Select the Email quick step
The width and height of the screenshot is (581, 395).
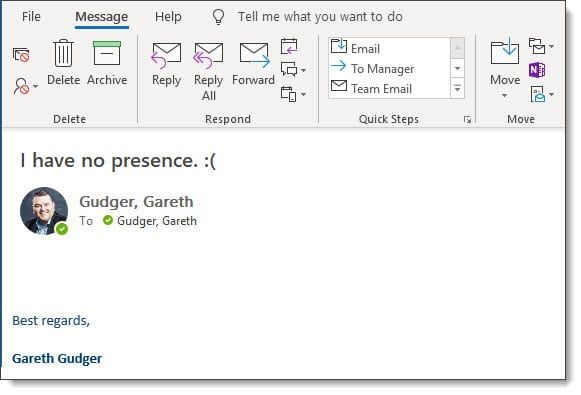point(389,48)
